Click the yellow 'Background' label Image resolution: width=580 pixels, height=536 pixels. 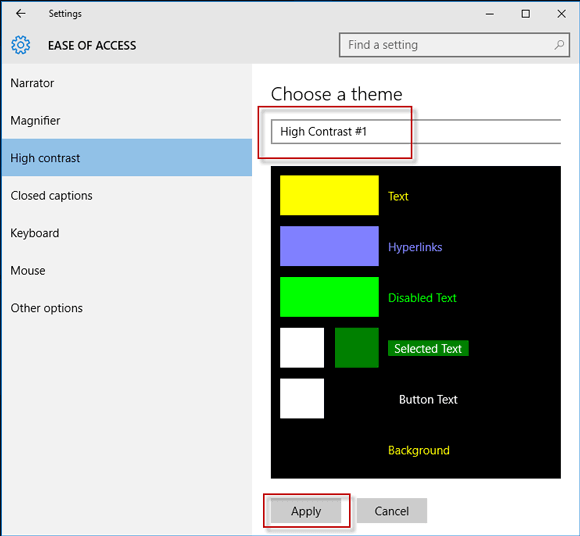419,451
